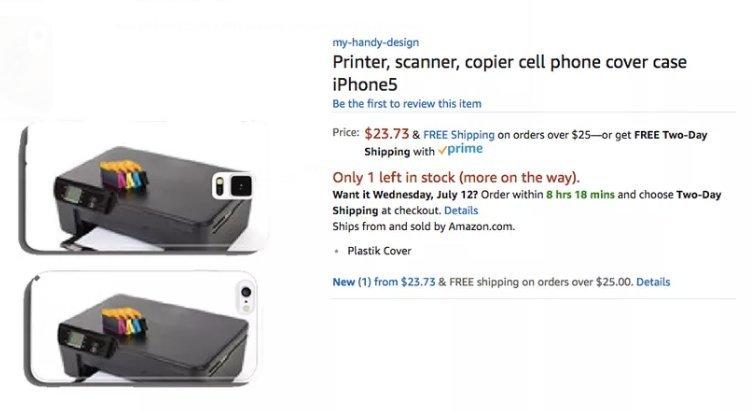Screen dimensions: 756x411
Task: Click the Prime checkmark icon
Action: (442, 151)
